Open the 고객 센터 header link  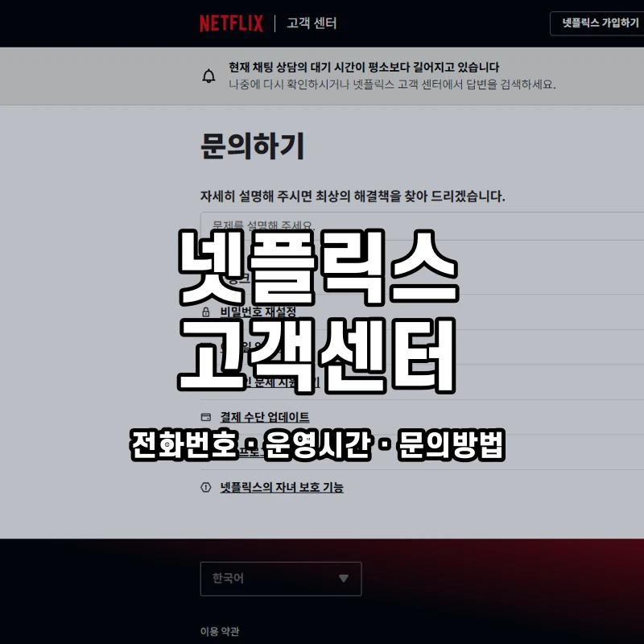click(x=312, y=23)
